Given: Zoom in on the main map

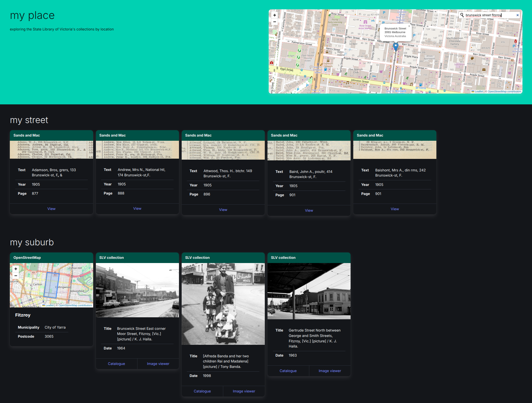Looking at the screenshot, I should click(274, 15).
